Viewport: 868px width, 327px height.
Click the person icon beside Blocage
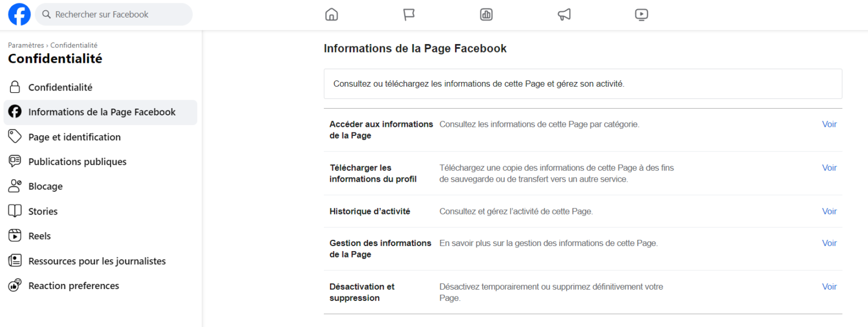coord(15,187)
